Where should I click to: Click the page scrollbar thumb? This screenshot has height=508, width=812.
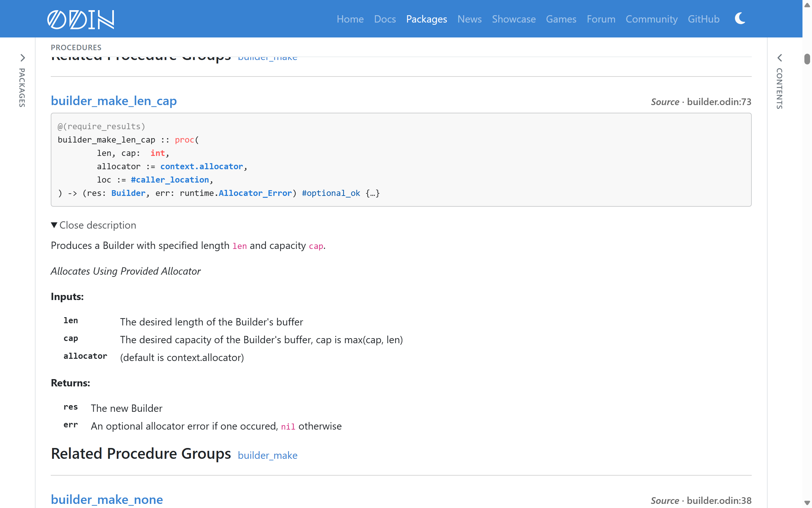click(807, 59)
